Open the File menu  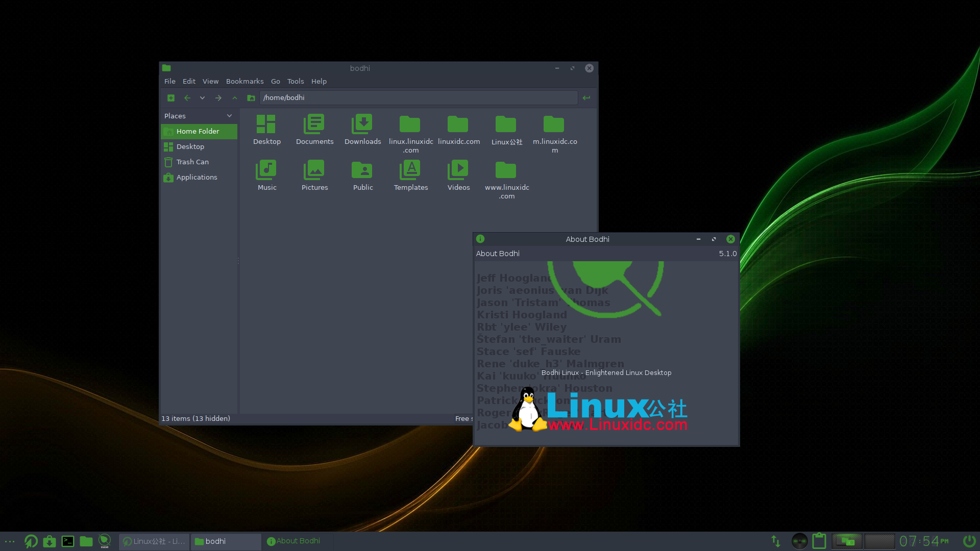pos(170,81)
